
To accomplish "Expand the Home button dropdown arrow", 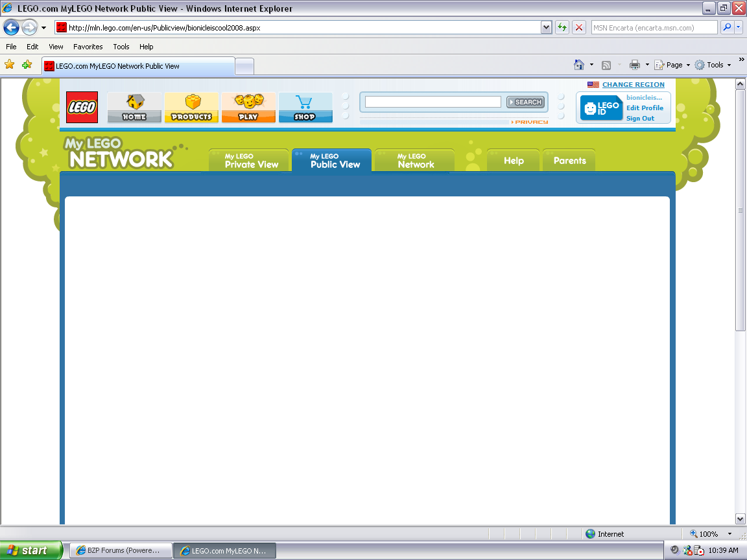I will click(x=591, y=65).
